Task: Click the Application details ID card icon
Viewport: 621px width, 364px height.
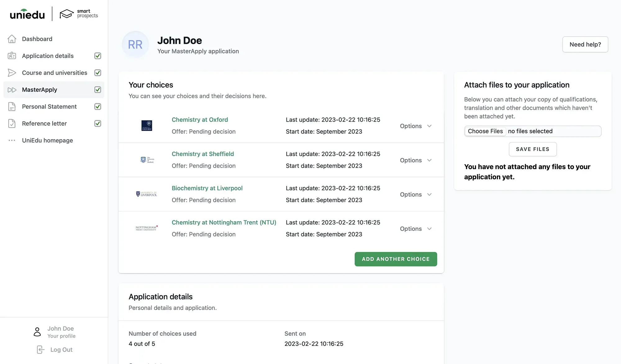Action: [12, 56]
